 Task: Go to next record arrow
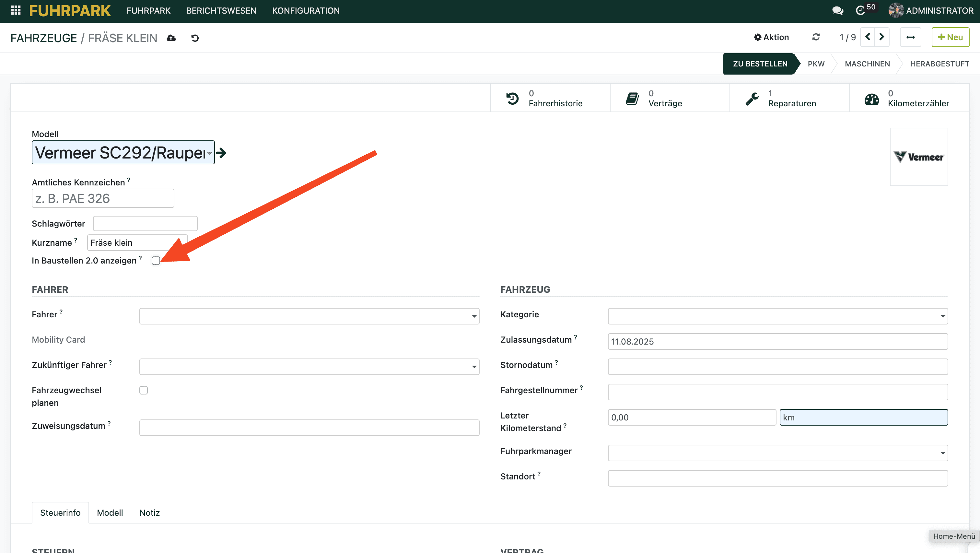pos(881,37)
